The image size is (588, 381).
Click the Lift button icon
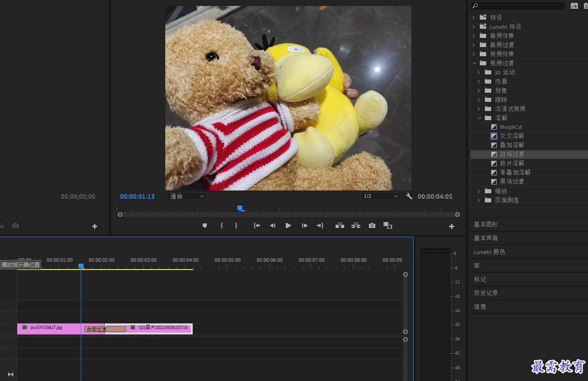point(340,226)
